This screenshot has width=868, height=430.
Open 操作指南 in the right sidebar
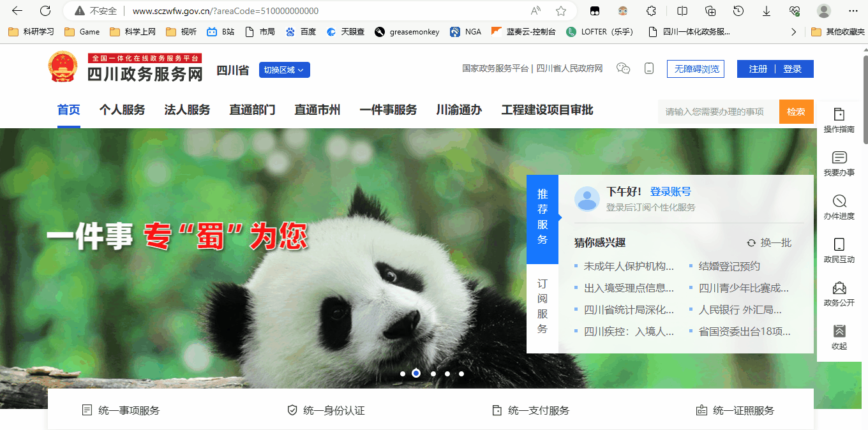(x=839, y=119)
